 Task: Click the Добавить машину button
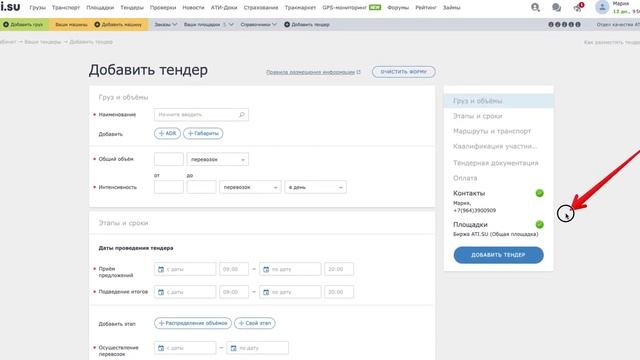[118, 24]
